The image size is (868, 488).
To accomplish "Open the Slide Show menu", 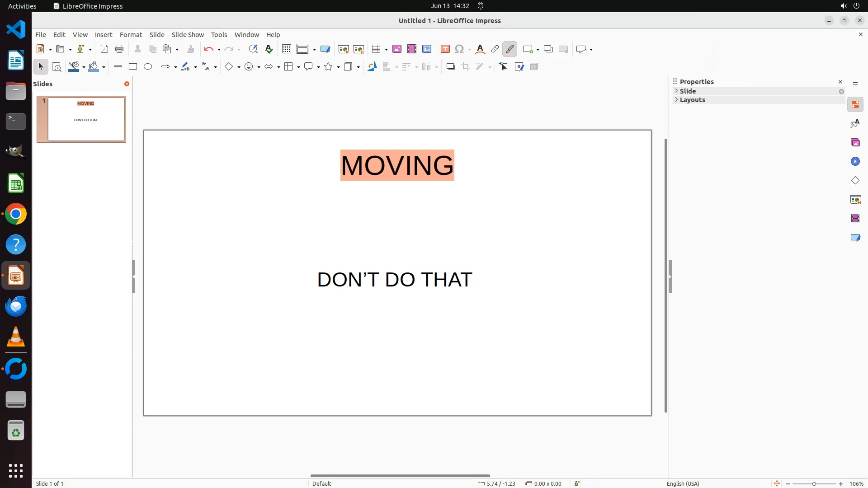I will tap(188, 35).
